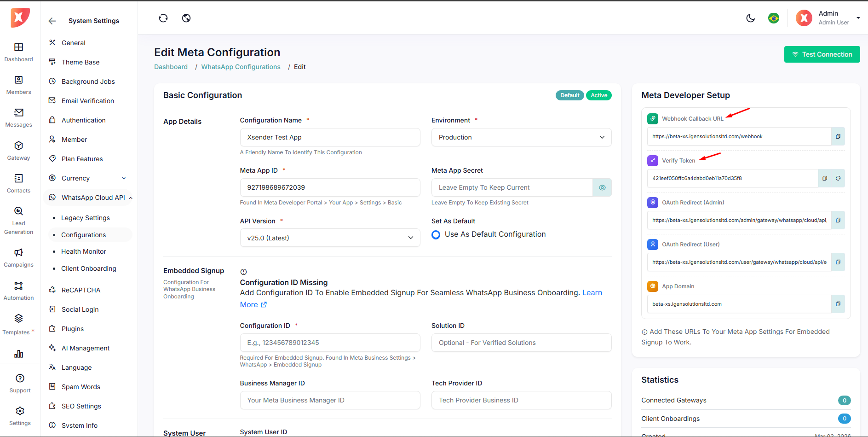Go back using System Settings arrow
Image resolution: width=868 pixels, height=437 pixels.
52,21
